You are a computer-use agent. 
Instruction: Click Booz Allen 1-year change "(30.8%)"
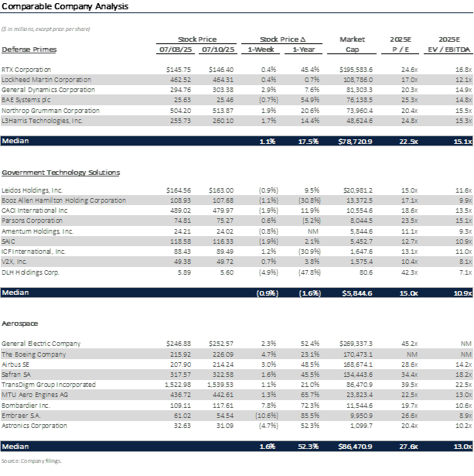[x=309, y=200]
